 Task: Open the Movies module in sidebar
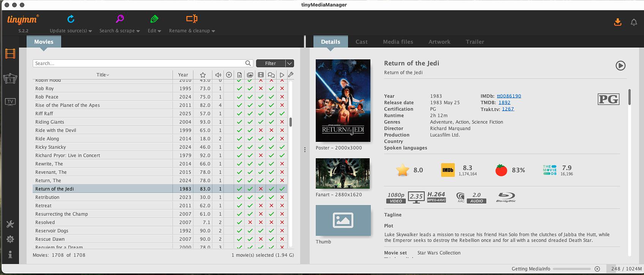coord(10,54)
